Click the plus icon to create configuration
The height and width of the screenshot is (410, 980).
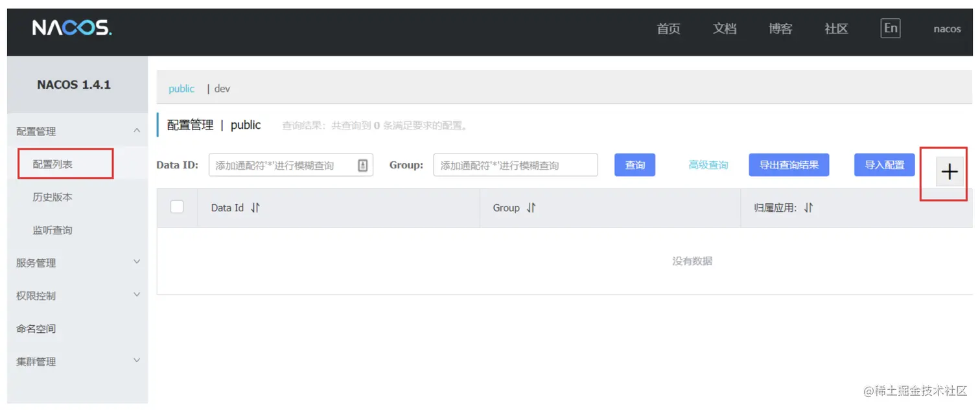coord(950,172)
